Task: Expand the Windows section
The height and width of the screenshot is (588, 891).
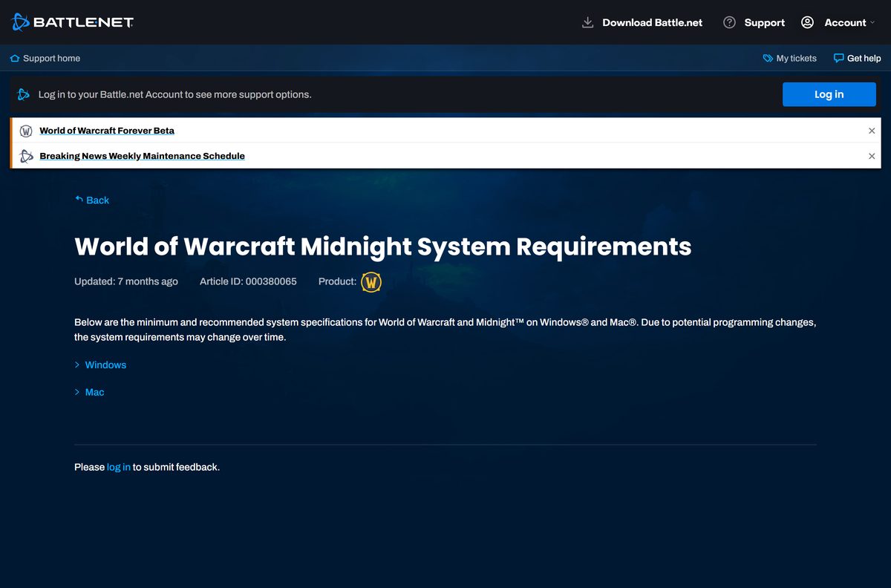Action: (x=105, y=365)
